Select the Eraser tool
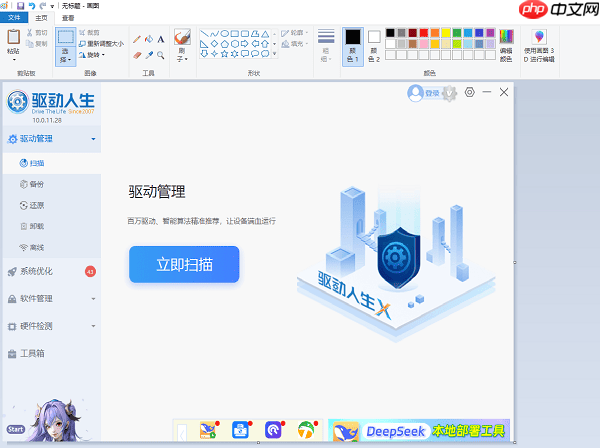 (x=137, y=55)
